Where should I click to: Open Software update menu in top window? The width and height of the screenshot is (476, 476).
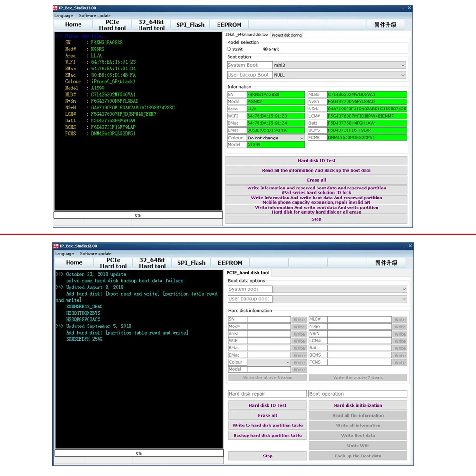[x=95, y=16]
